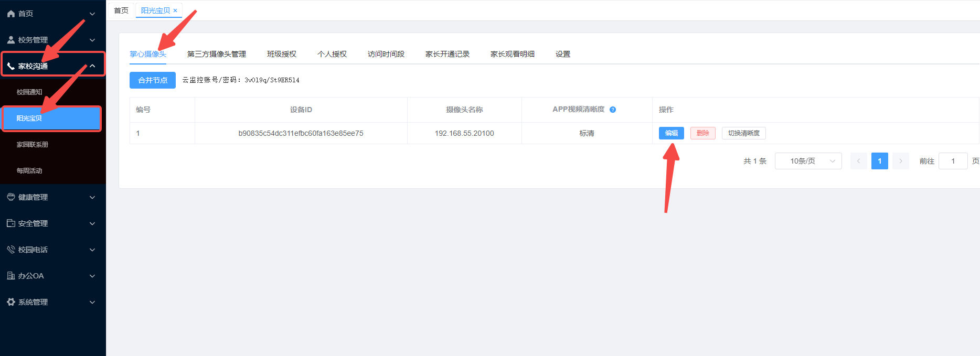Click the phone icon beside 家校沟通
This screenshot has height=356, width=980.
point(11,66)
